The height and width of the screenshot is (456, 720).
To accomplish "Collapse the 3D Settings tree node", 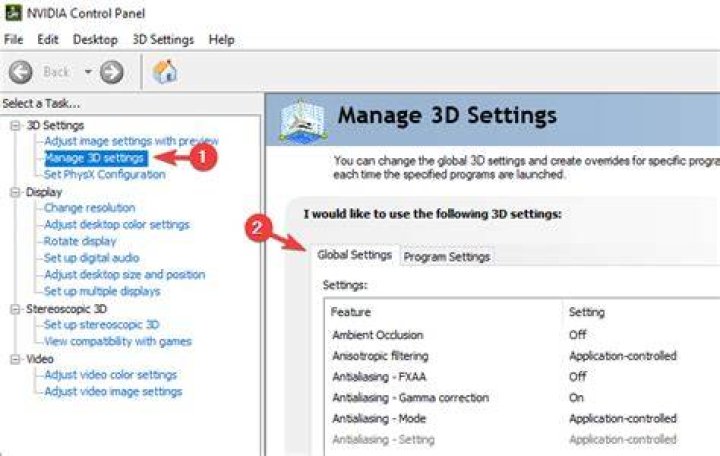I will coord(16,125).
